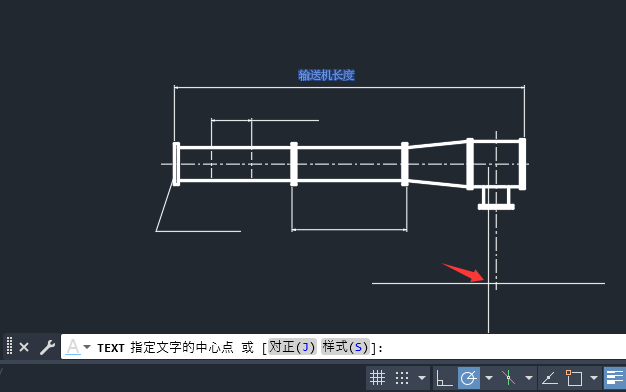626x392 pixels.
Task: Disable the highlighted polar tracking button
Action: pyautogui.click(x=469, y=378)
